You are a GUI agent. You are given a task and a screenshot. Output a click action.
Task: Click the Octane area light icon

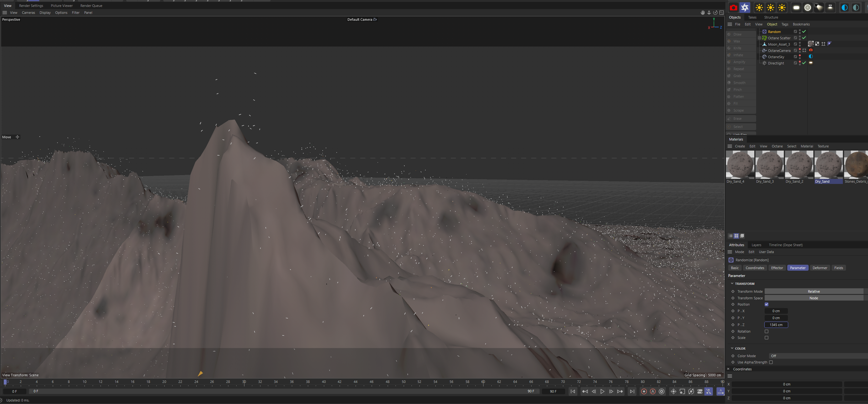[x=796, y=8]
